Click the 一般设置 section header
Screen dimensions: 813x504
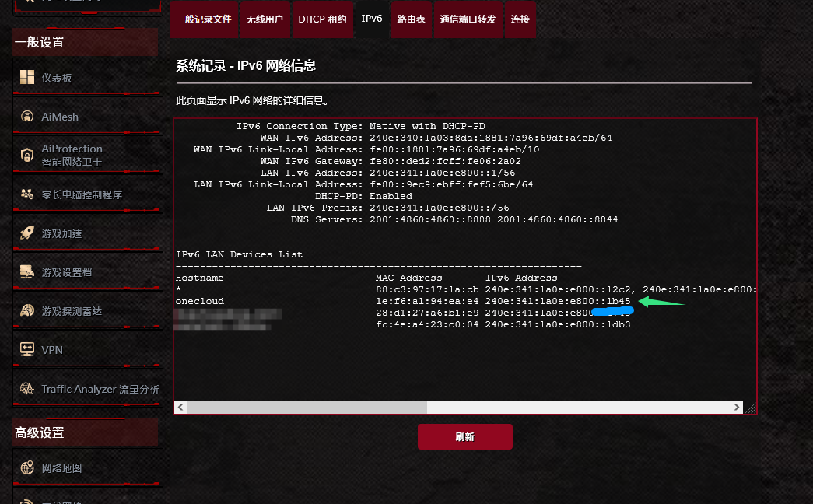(86, 42)
